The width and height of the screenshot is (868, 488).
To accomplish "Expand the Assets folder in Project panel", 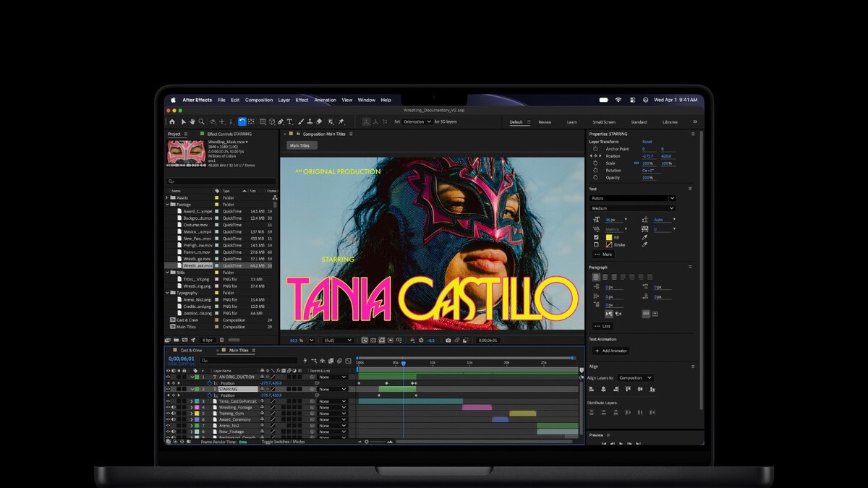I will [167, 197].
